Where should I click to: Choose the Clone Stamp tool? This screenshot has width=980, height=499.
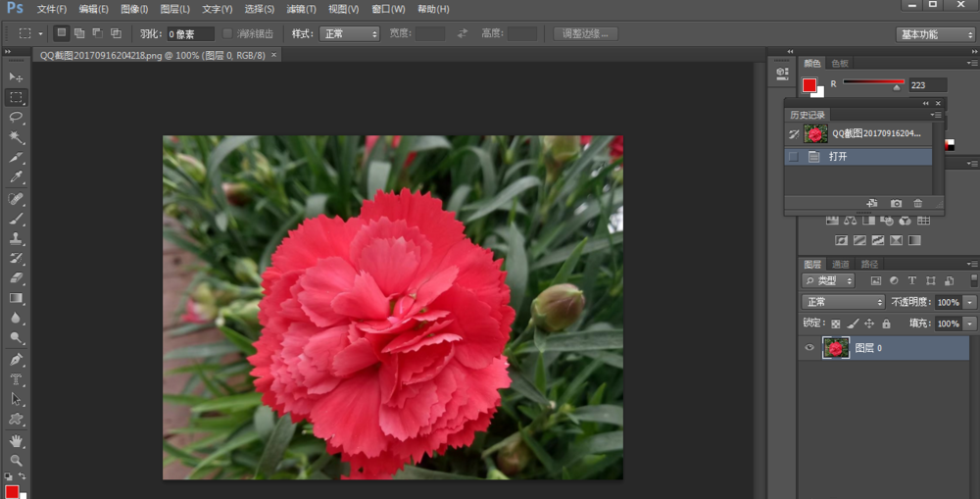16,238
